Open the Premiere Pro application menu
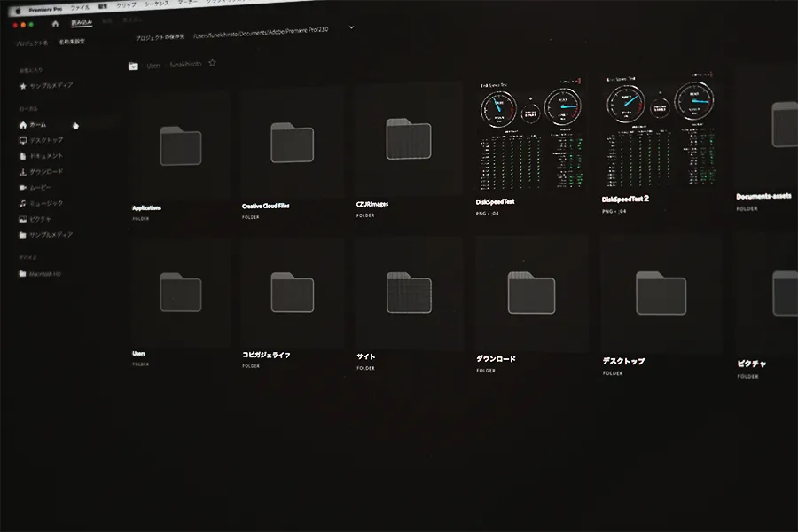798x532 pixels. point(45,9)
